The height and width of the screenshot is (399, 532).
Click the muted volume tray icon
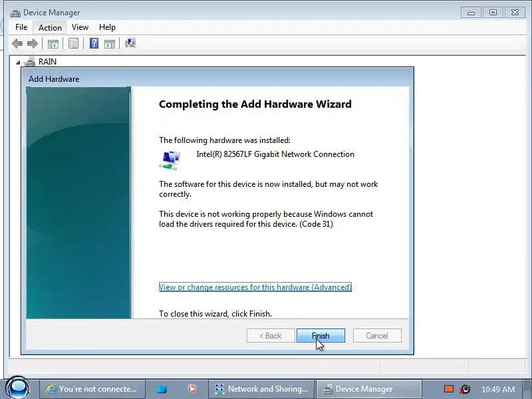(x=465, y=389)
